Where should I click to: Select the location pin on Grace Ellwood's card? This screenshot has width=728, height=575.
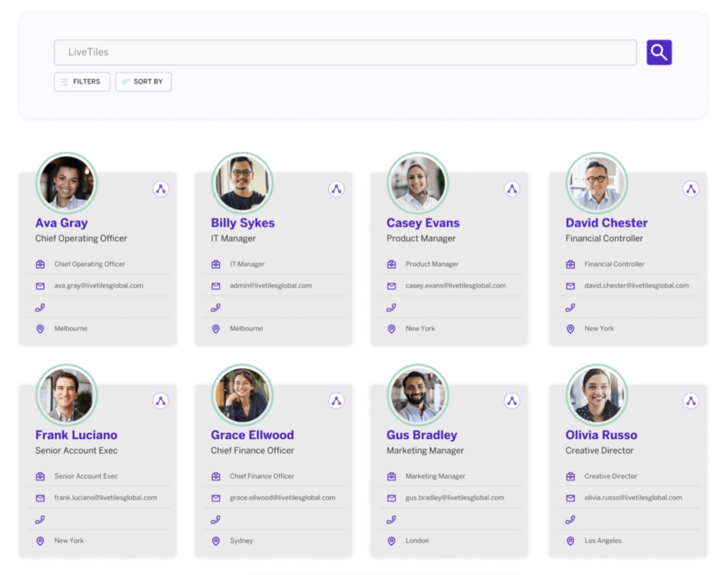(x=216, y=541)
